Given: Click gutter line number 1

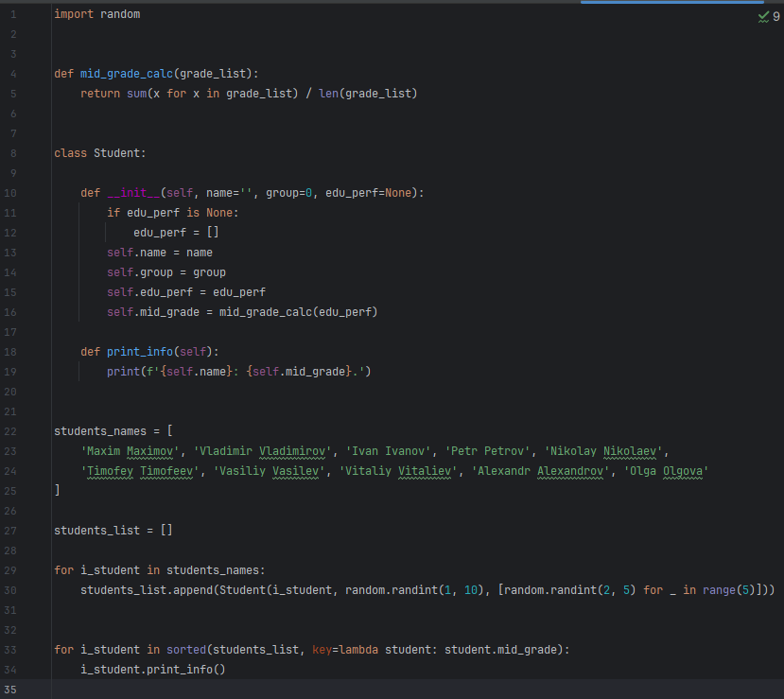Looking at the screenshot, I should coord(13,14).
